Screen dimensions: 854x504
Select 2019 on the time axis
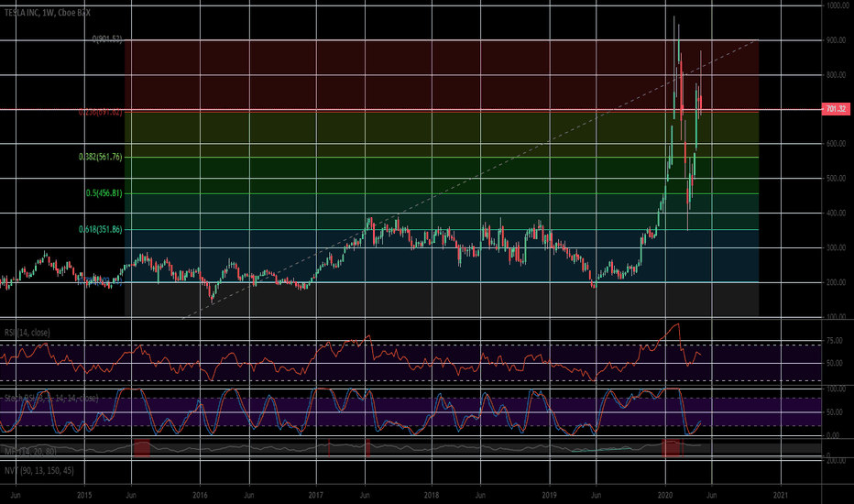549,495
